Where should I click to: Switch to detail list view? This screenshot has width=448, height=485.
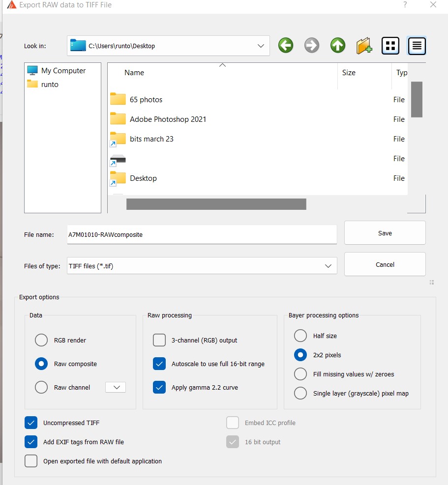tap(417, 46)
